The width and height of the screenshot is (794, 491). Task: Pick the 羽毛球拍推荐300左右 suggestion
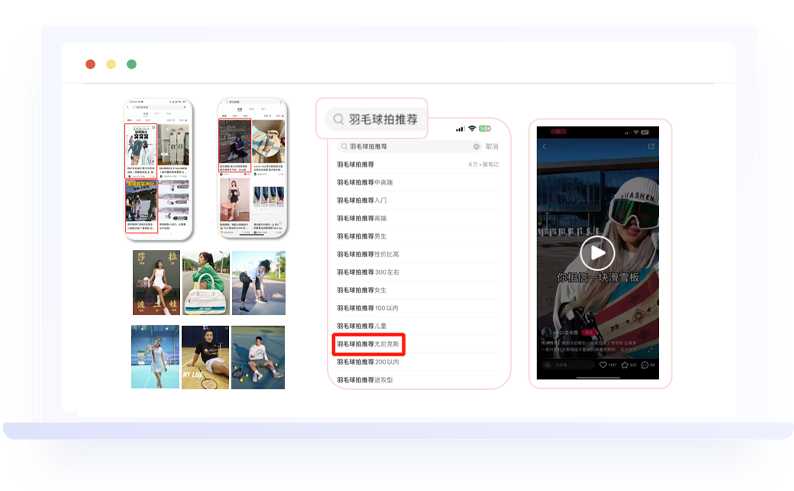click(367, 272)
